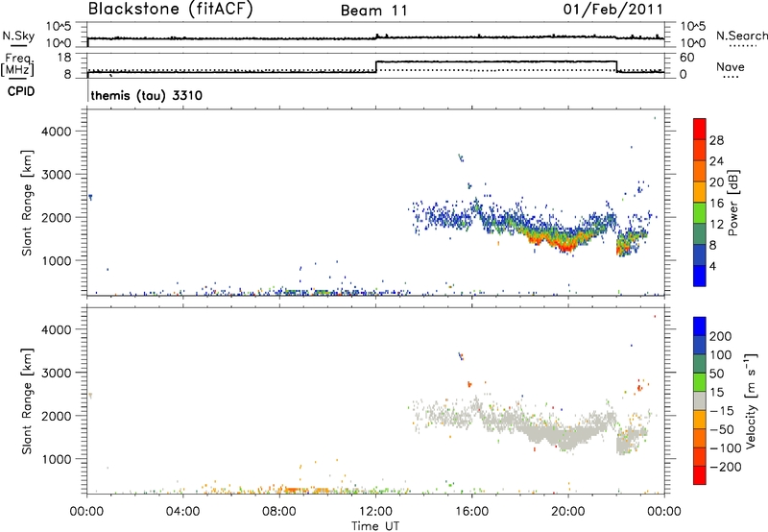Viewport: 768px width, 532px height.
Task: Pick the orange 20–24 dB power swatch
Action: [700, 172]
